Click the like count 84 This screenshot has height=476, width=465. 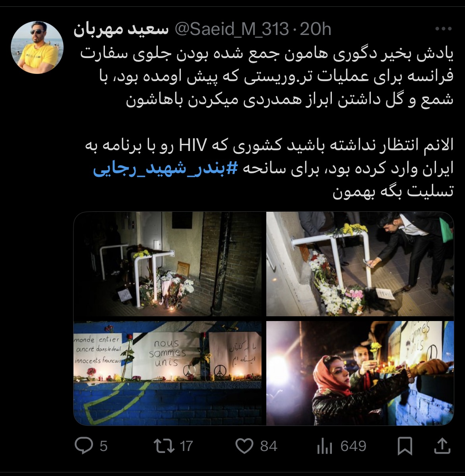[269, 446]
